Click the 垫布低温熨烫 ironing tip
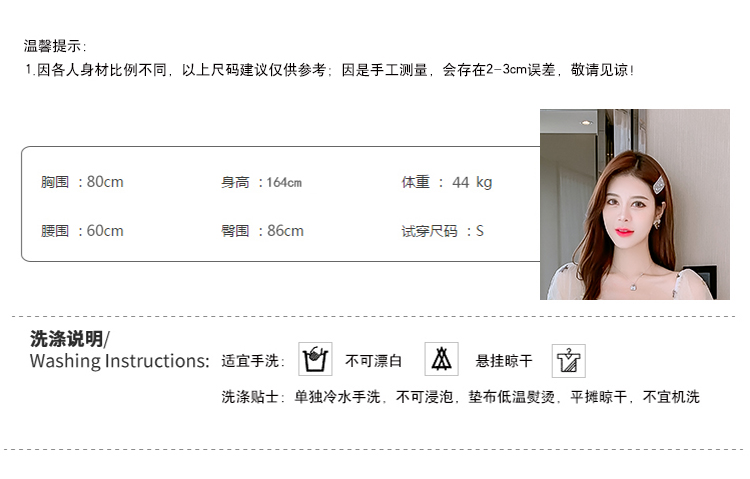Viewport: 750px width, 479px height. point(511,397)
